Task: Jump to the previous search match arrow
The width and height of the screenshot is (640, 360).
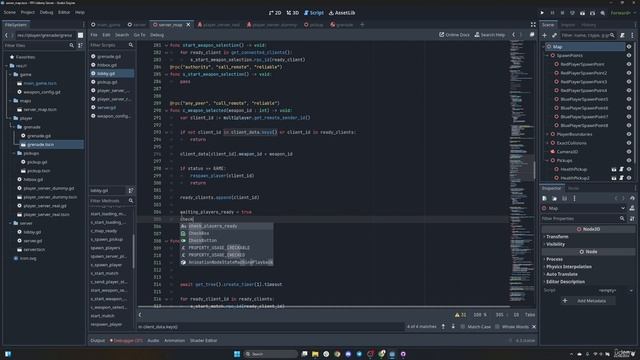Action: (443, 327)
